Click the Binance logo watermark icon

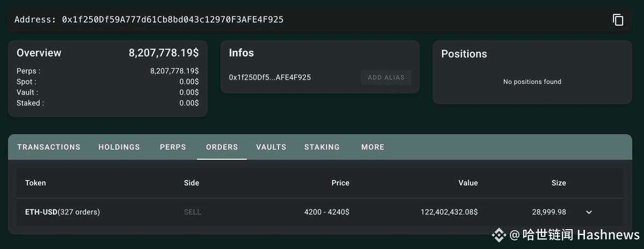click(x=499, y=235)
